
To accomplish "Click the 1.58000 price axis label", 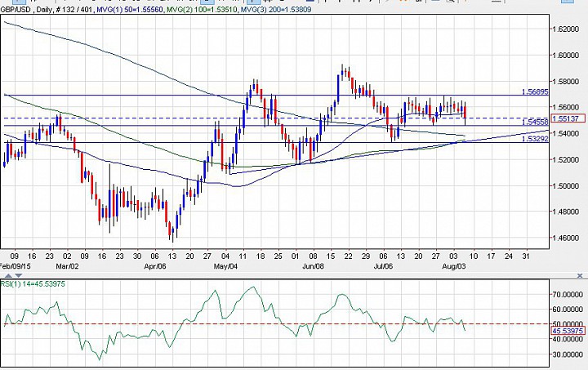I will [x=566, y=82].
